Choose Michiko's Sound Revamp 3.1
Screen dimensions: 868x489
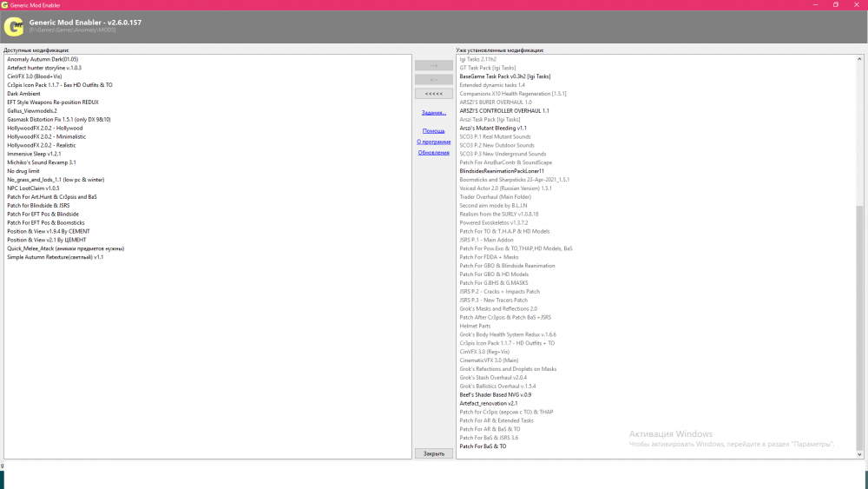[x=42, y=162]
